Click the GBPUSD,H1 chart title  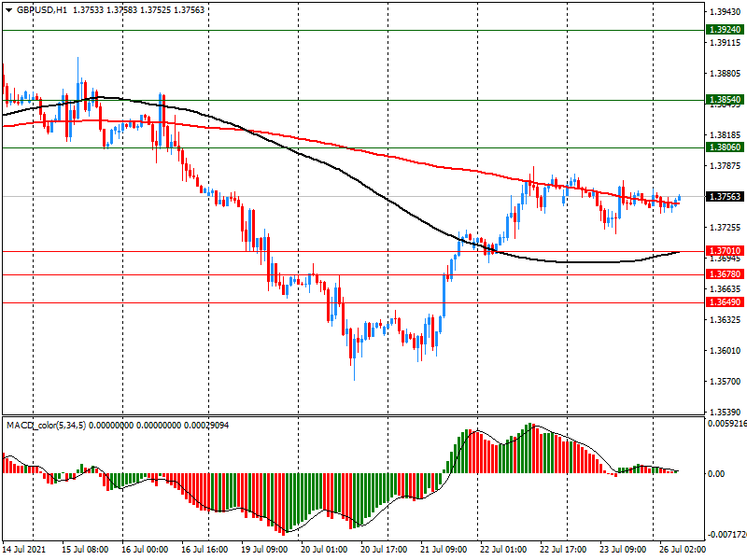click(x=42, y=9)
